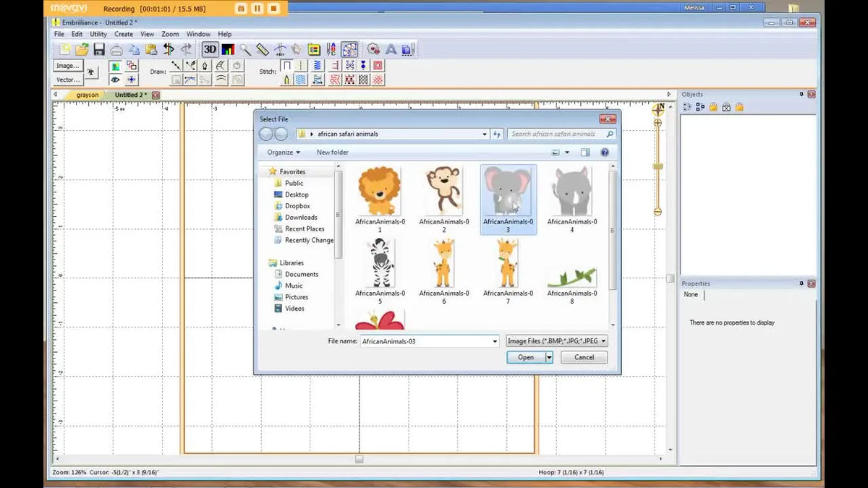Click the compass icon atop zoom slider
The image size is (868, 488).
pyautogui.click(x=658, y=109)
